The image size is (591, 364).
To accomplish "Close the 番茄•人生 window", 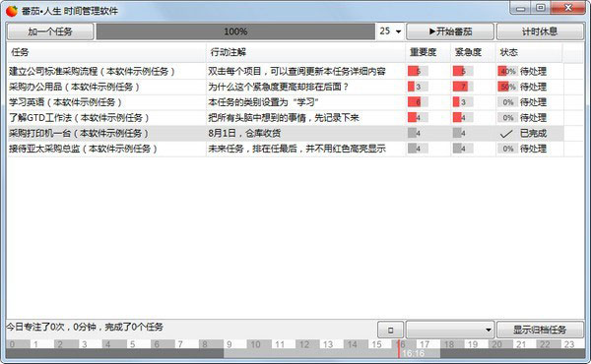I will coord(568,8).
